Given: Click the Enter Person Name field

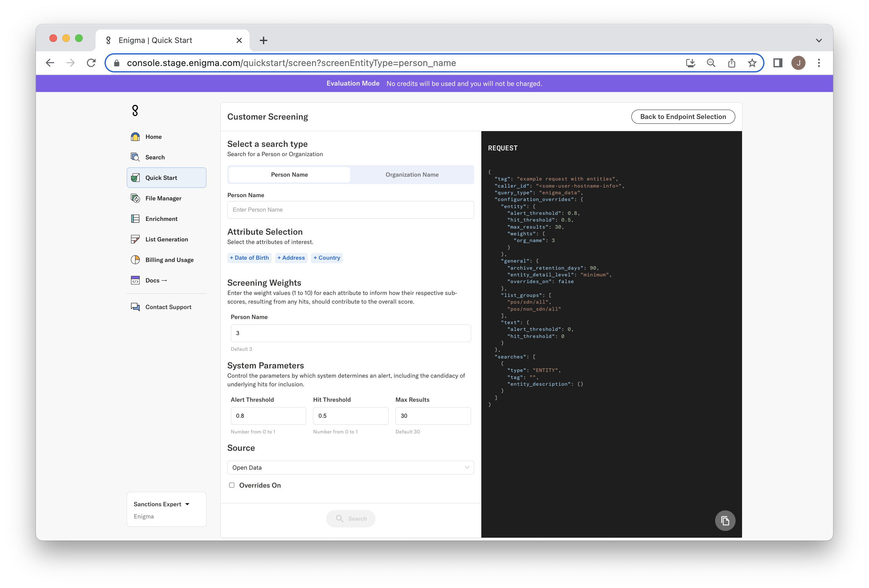Looking at the screenshot, I should [350, 210].
